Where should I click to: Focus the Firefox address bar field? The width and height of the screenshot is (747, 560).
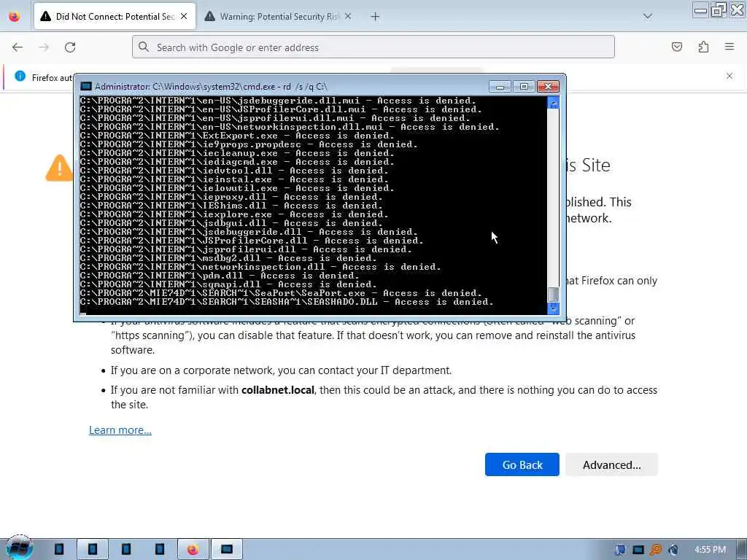pos(373,47)
